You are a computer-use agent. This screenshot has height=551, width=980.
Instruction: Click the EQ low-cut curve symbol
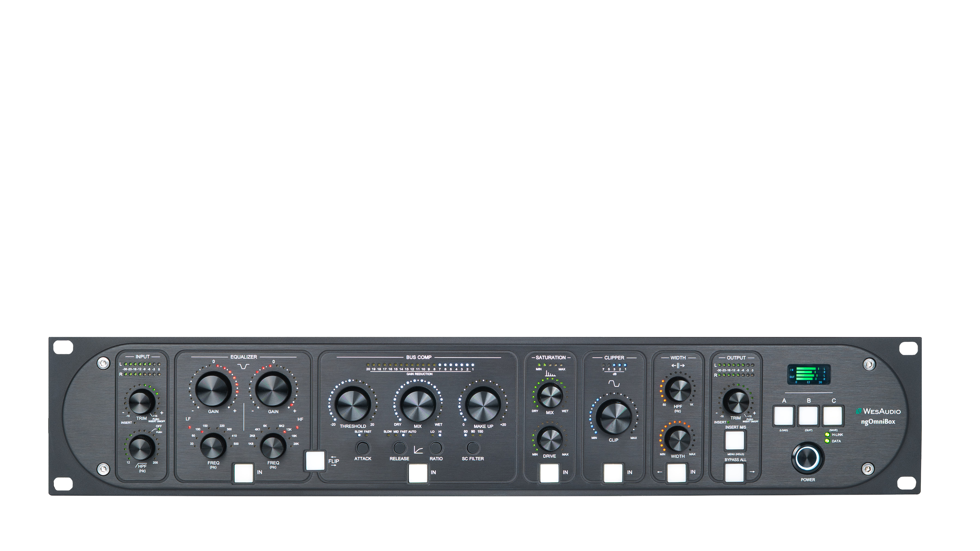pyautogui.click(x=243, y=366)
